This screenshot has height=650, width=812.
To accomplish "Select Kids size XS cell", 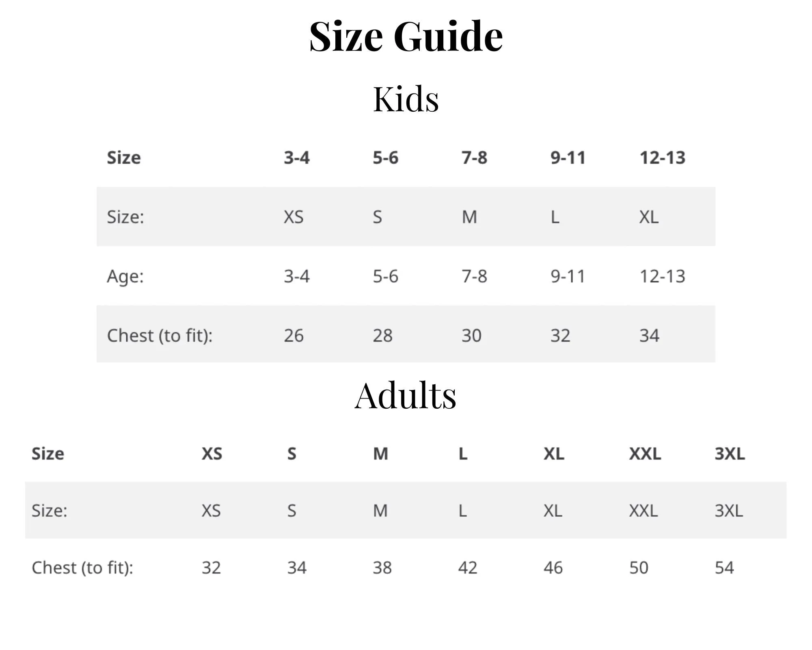I will [294, 217].
